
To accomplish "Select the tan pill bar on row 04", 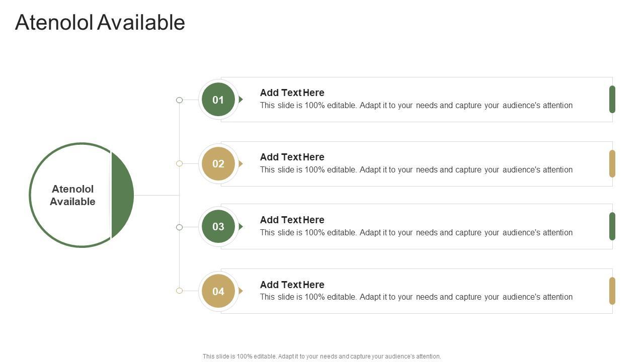I will pos(612,291).
